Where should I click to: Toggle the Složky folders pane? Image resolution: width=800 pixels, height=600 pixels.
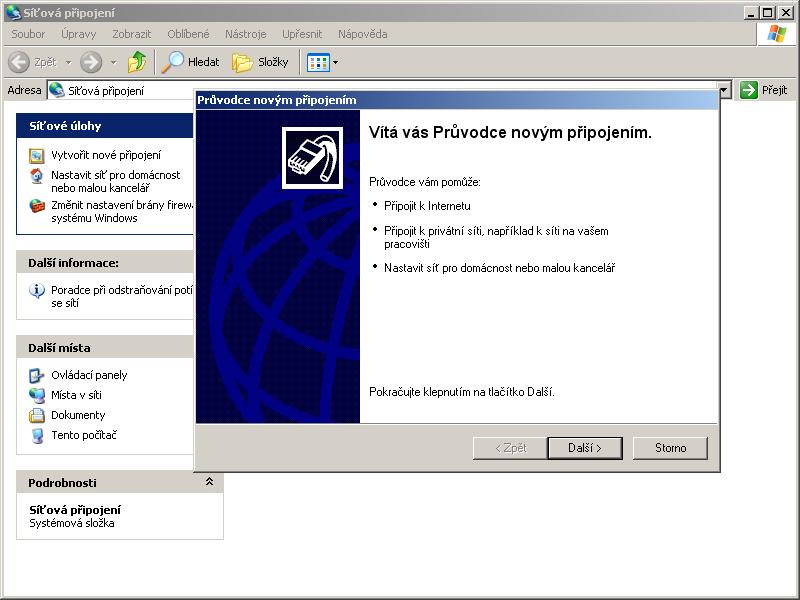point(260,62)
